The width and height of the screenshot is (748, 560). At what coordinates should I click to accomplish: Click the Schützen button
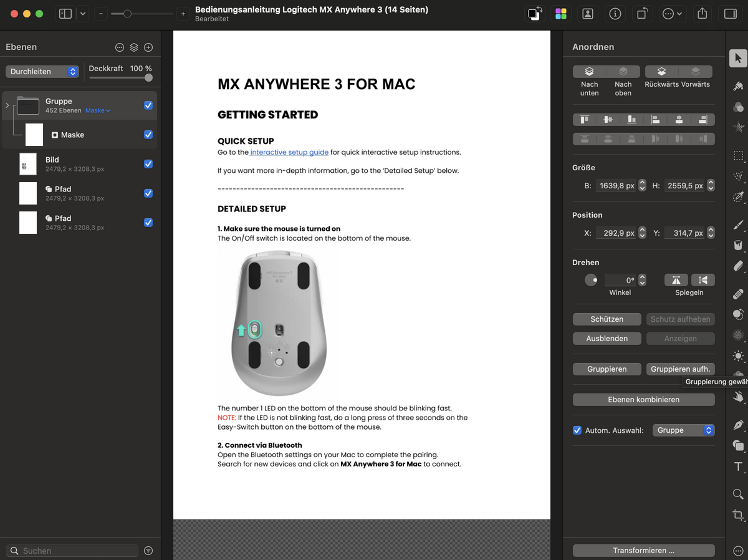point(607,319)
